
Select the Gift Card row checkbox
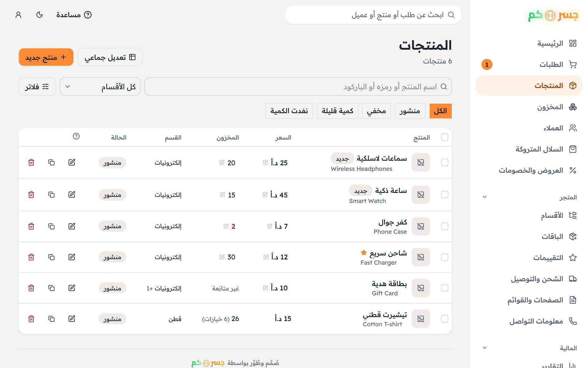(x=444, y=288)
